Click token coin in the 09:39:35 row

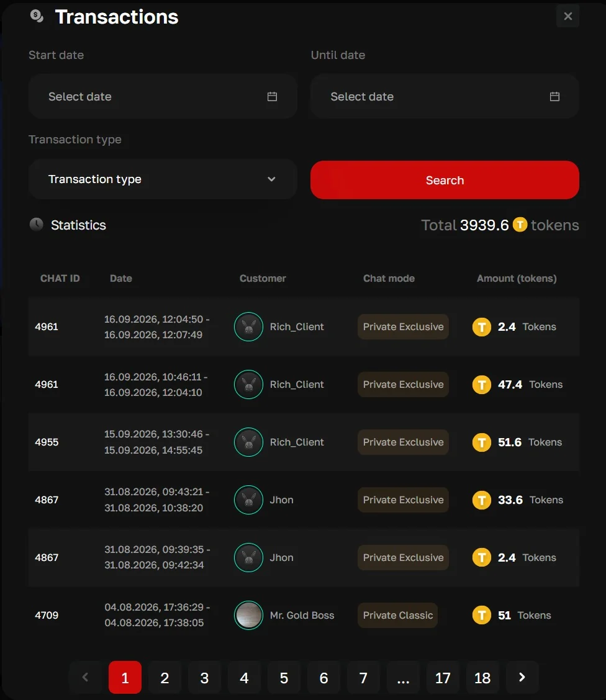point(481,558)
